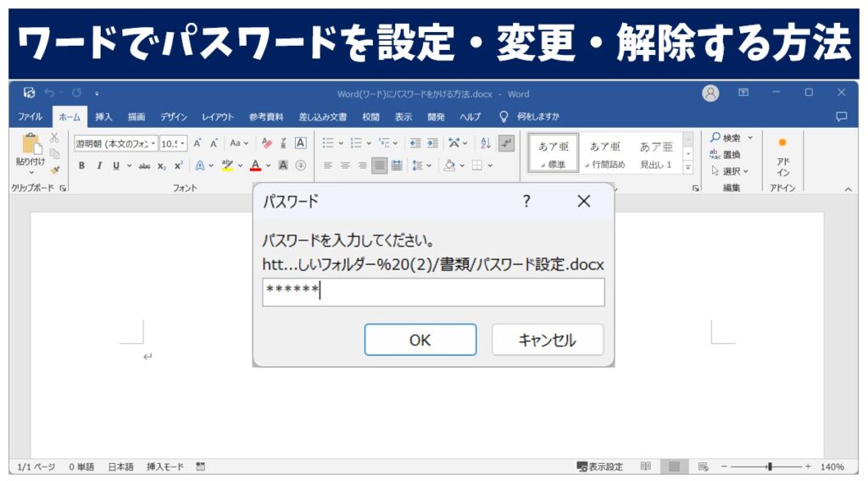Switch to the デザイン (Design) tab
This screenshot has width=868, height=481.
[173, 117]
